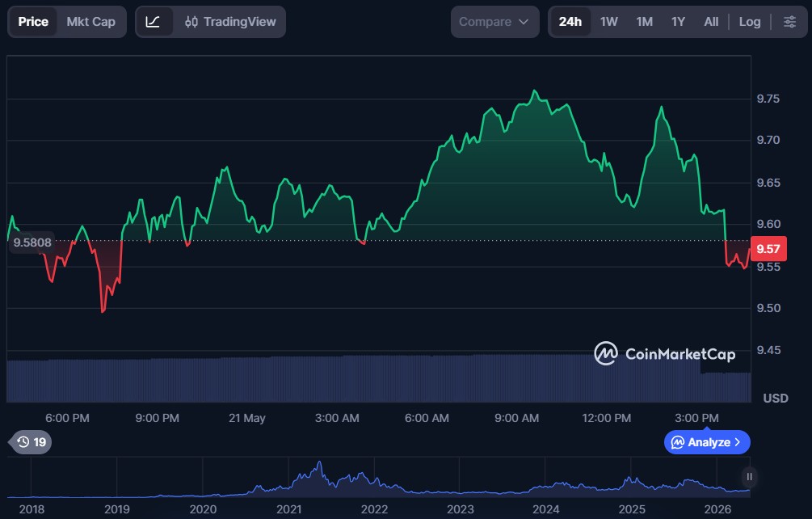Viewport: 812px width, 519px height.
Task: Switch to Price view
Action: 33,22
